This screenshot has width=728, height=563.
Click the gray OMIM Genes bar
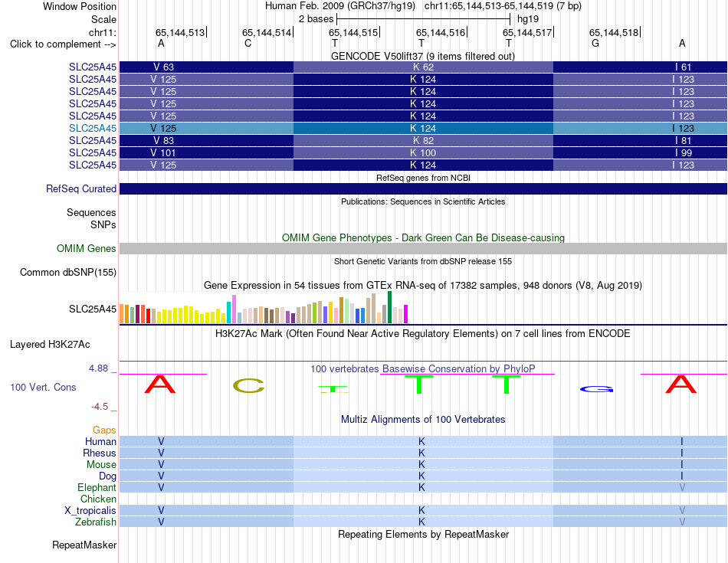pos(424,248)
